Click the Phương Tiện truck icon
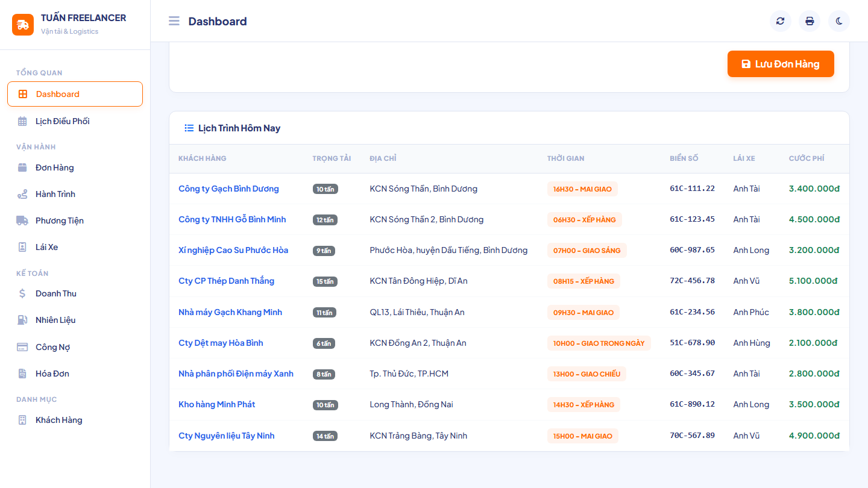The width and height of the screenshot is (868, 488). pos(22,221)
